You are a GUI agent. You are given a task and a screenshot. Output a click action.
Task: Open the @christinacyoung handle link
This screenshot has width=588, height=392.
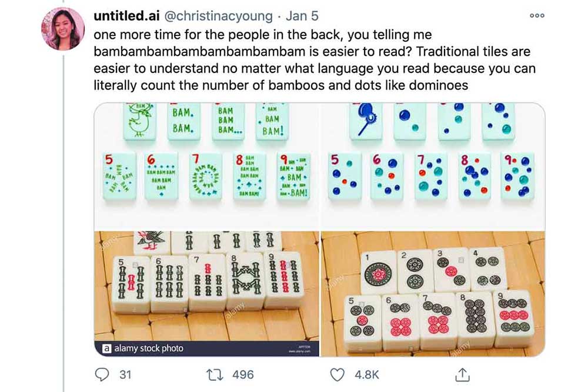pos(219,16)
